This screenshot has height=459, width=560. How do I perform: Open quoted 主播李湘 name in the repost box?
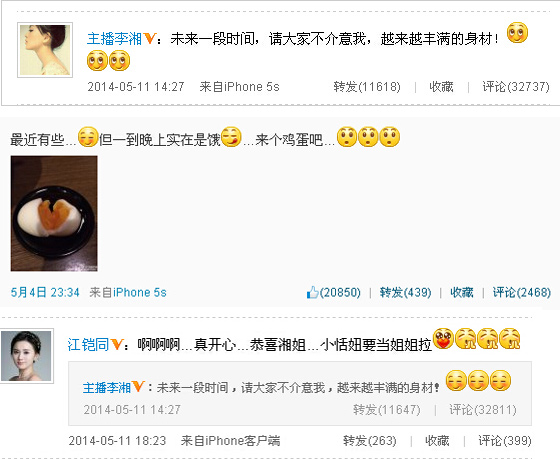point(106,388)
